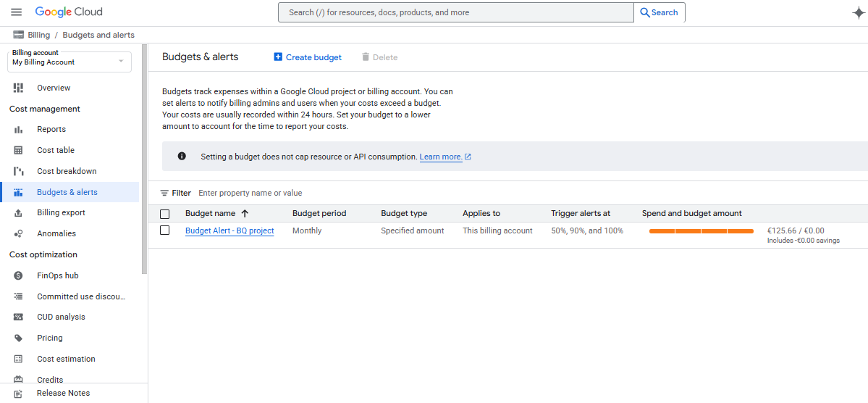Follow the Learn more link
Viewport: 868px width, 403px height.
[x=441, y=157]
